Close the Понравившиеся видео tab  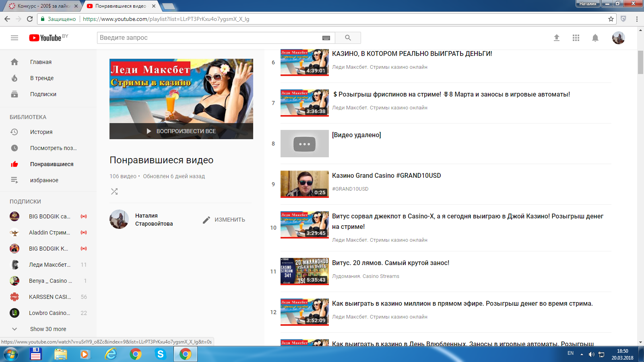click(x=154, y=6)
